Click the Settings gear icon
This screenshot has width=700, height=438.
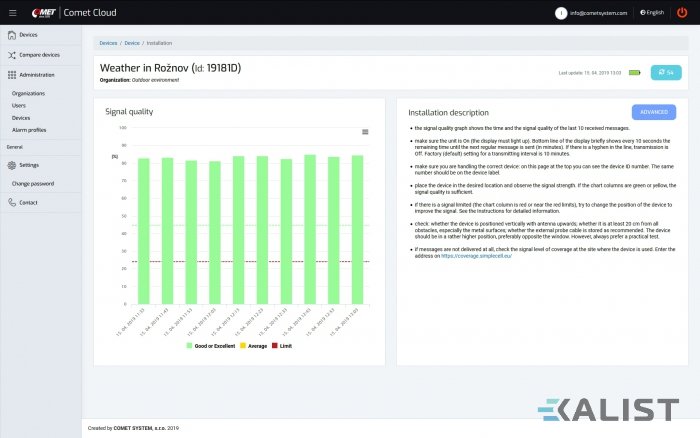11,165
